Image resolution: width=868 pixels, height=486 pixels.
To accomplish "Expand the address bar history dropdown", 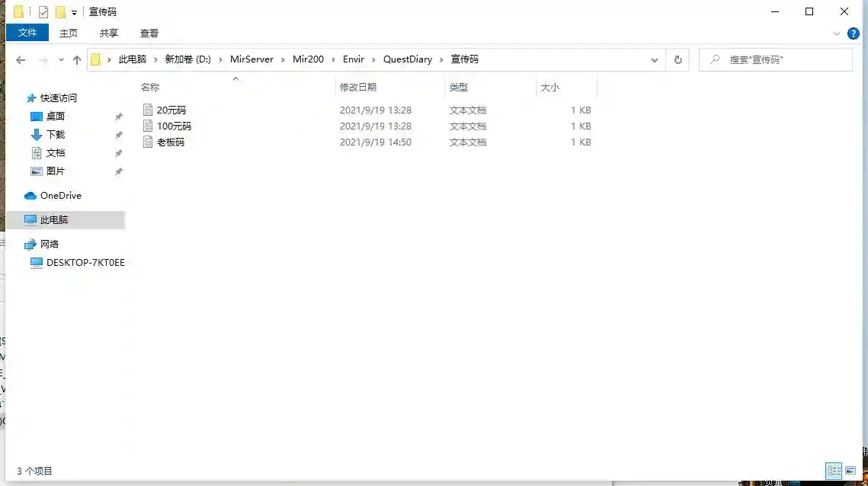I will pyautogui.click(x=655, y=59).
